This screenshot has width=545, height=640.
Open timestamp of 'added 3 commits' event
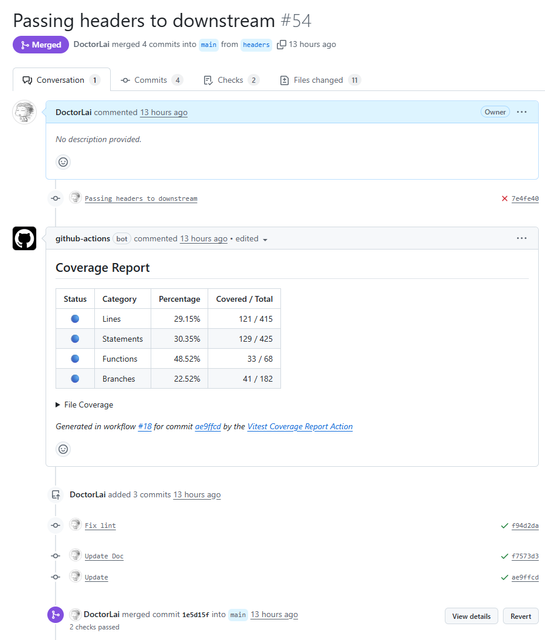(197, 495)
